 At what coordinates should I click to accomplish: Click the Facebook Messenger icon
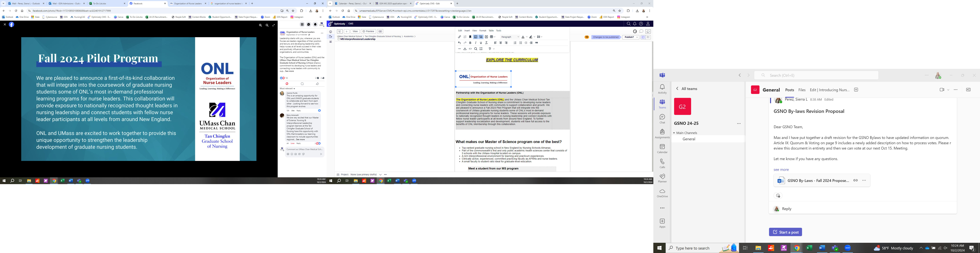[x=308, y=24]
